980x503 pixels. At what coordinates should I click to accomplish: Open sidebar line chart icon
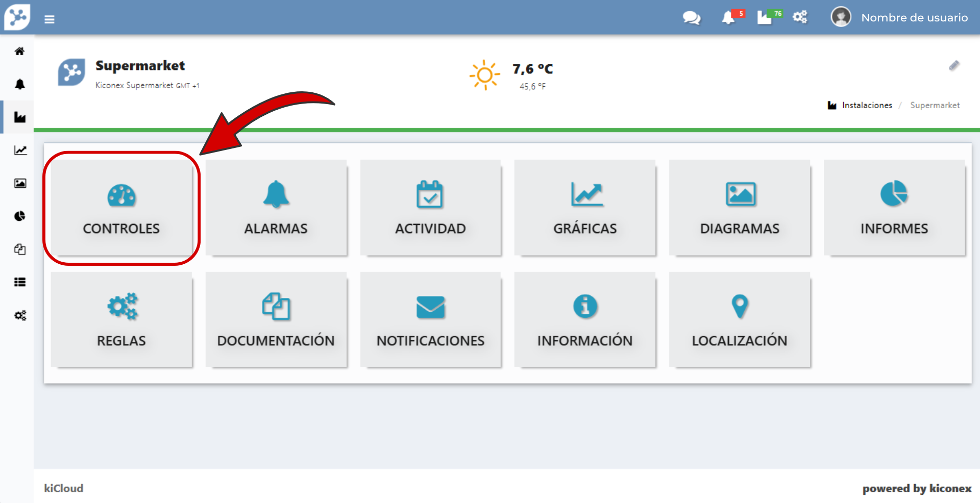click(x=20, y=150)
